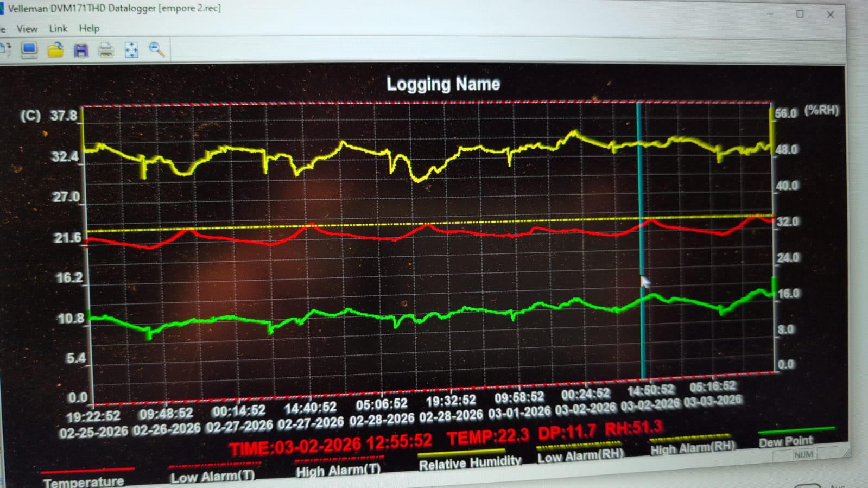Open a recording with the yellow folder icon
Screen dimensions: 868x488
(55, 50)
